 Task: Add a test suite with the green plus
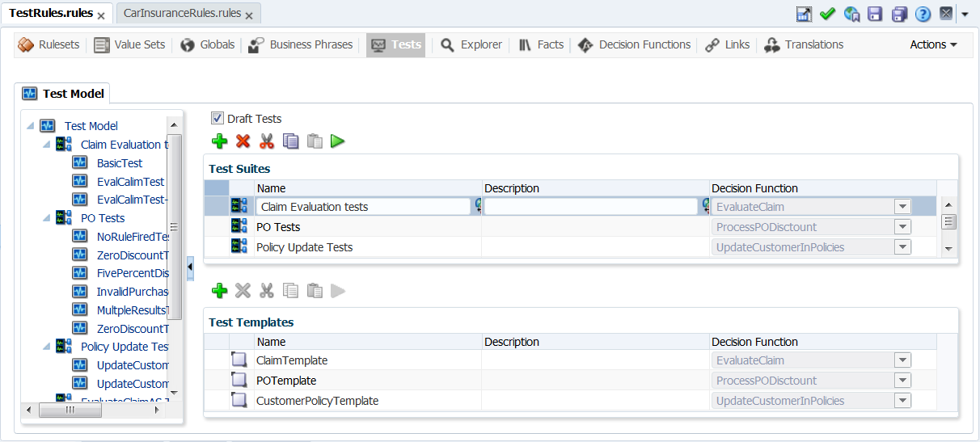(x=219, y=141)
